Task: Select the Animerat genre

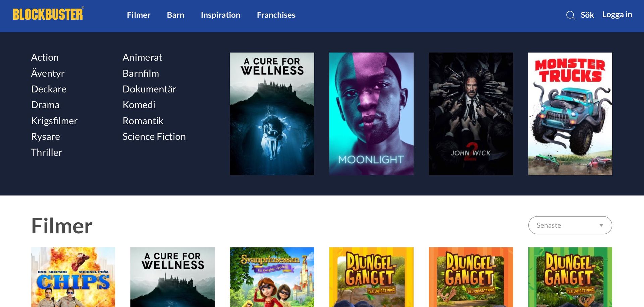Action: click(142, 57)
